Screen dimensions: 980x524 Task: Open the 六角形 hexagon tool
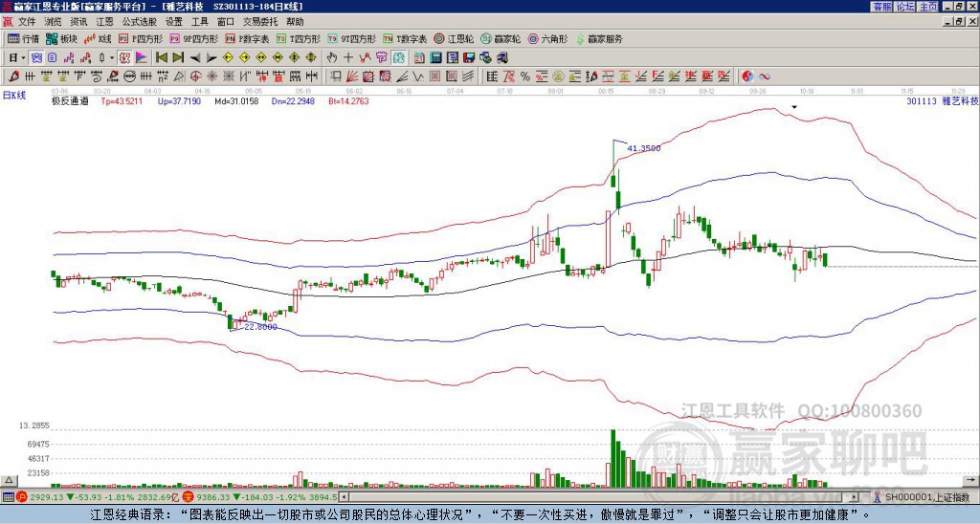(x=548, y=38)
